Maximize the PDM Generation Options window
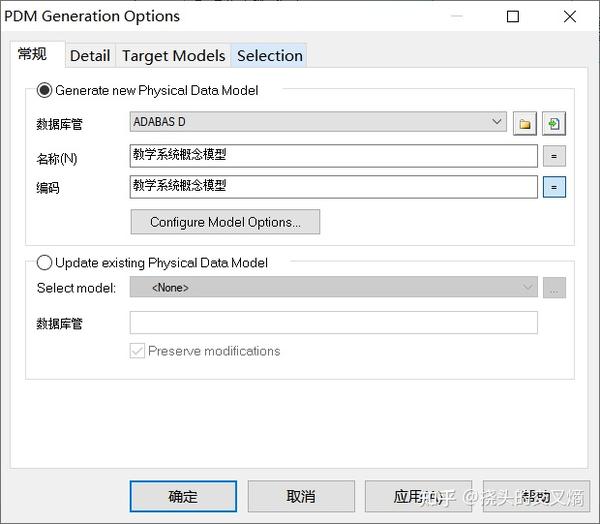Viewport: 600px width, 524px height. (513, 16)
